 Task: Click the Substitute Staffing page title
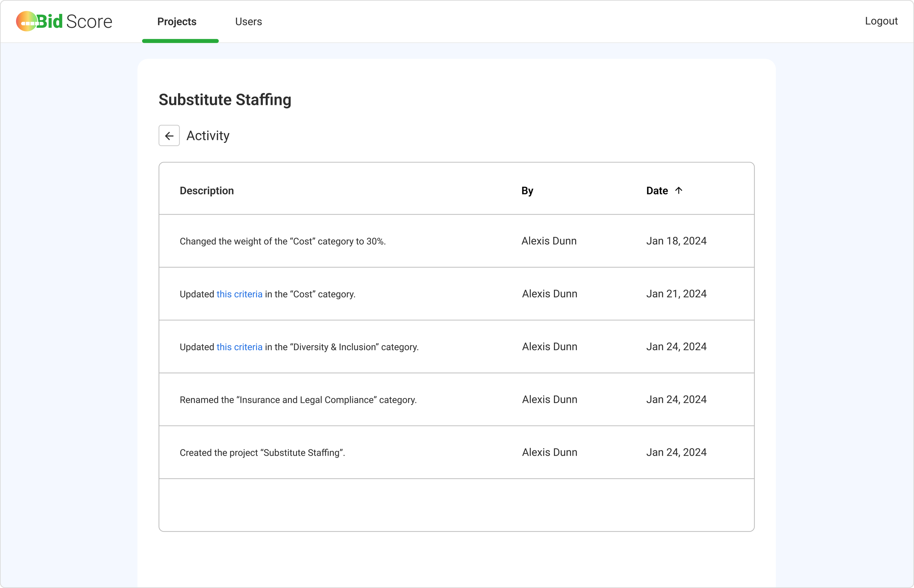[225, 100]
